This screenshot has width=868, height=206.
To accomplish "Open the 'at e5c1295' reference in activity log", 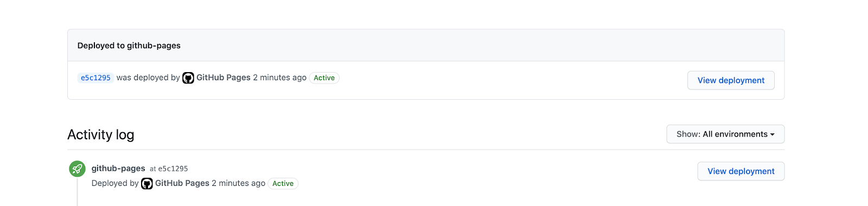I will point(169,169).
